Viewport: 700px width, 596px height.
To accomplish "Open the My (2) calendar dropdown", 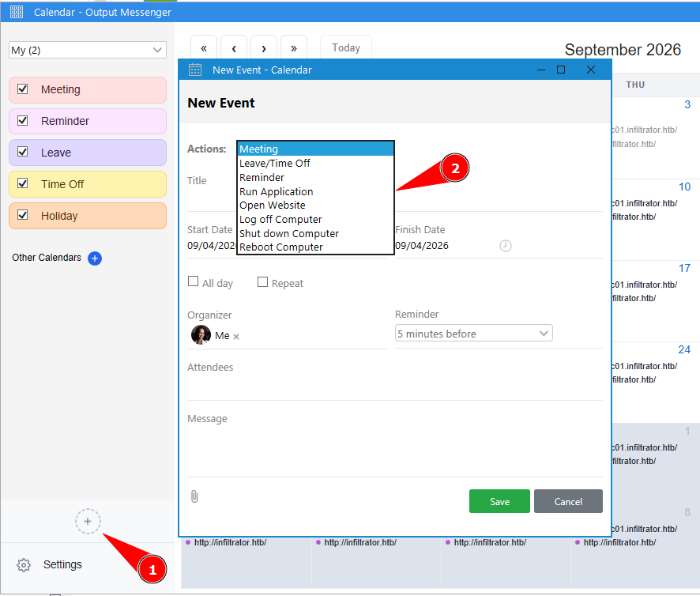I will (x=88, y=50).
